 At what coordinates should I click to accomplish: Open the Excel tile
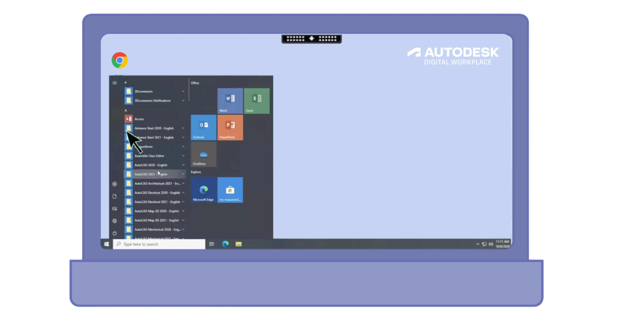click(257, 101)
